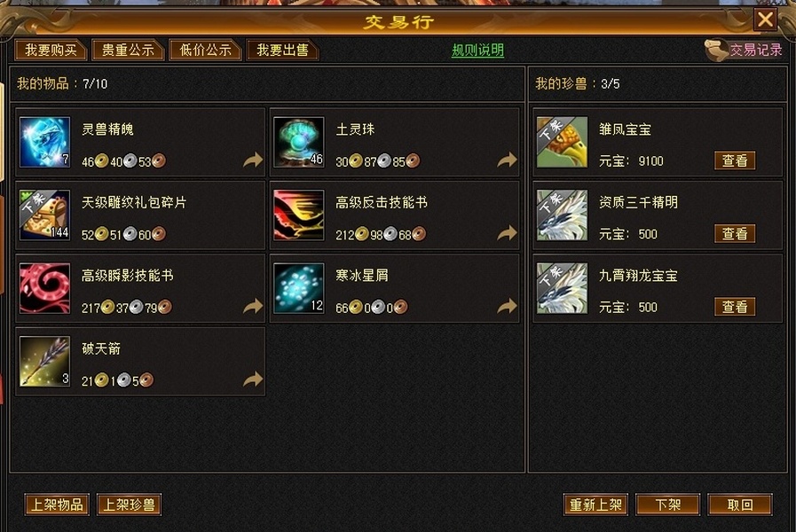Click the 雏凤宝宝 pet portrait
This screenshot has height=532, width=796.
562,142
